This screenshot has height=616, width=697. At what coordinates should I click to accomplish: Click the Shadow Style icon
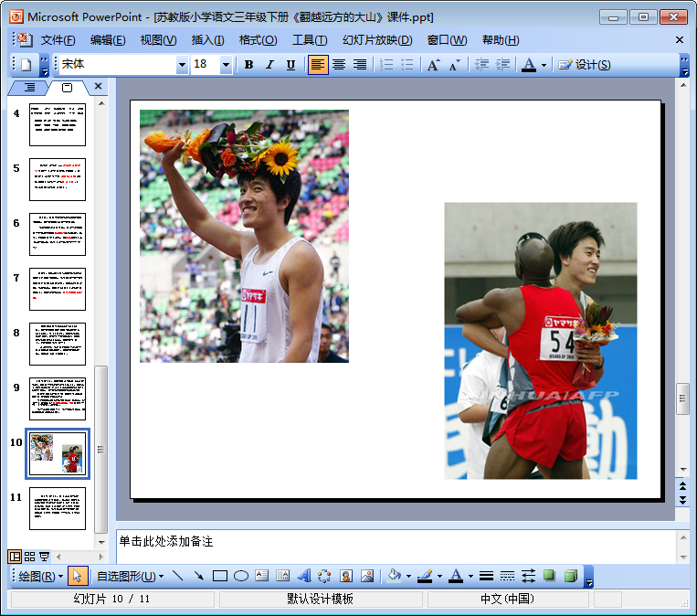tap(550, 577)
